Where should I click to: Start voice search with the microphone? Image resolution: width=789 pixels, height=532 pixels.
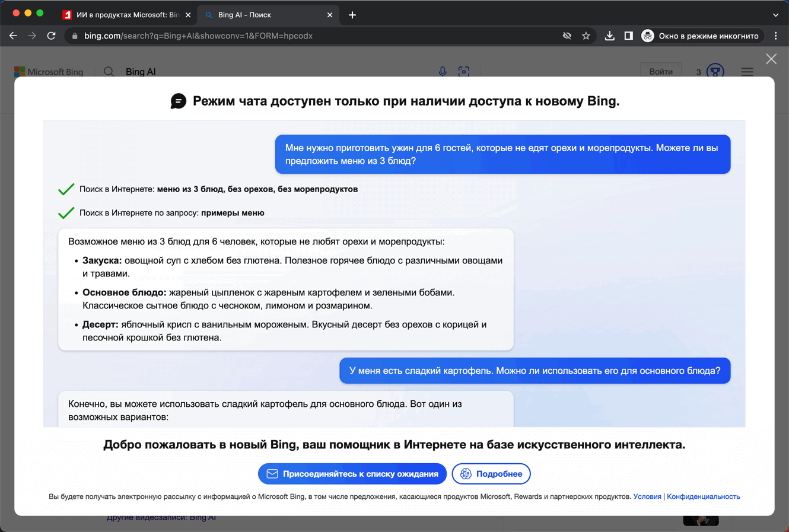click(443, 72)
